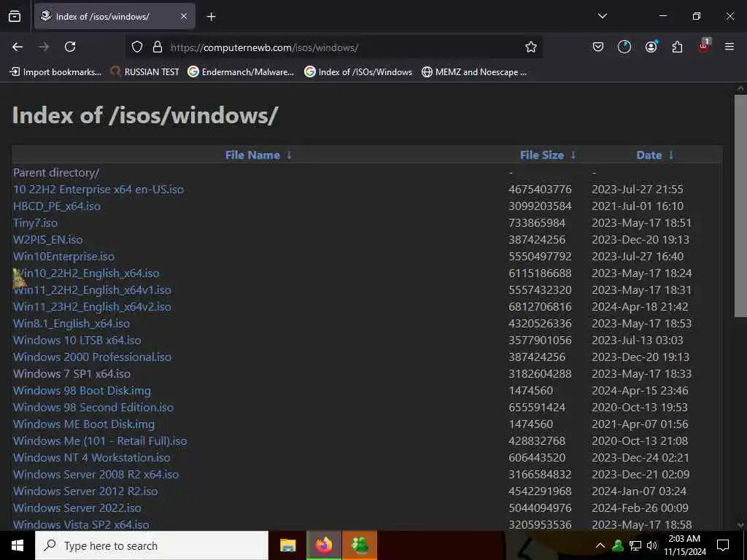Viewport: 747px width, 560px height.
Task: Open the Import bookmarks... bookmark item
Action: [x=55, y=72]
